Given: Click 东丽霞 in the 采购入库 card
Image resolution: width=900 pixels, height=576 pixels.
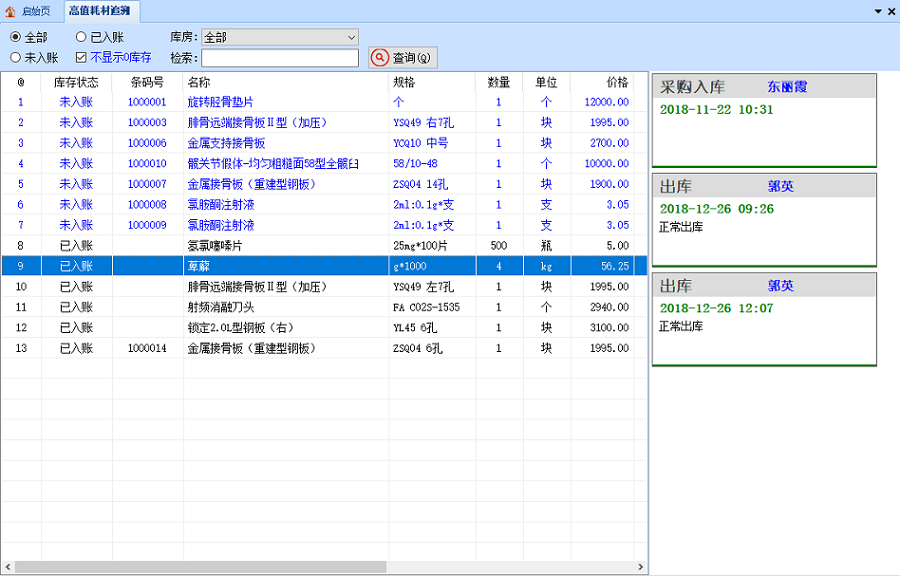Looking at the screenshot, I should point(787,87).
